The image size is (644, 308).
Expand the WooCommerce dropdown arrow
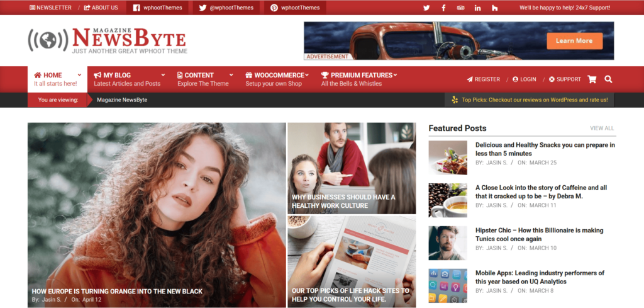pos(307,75)
